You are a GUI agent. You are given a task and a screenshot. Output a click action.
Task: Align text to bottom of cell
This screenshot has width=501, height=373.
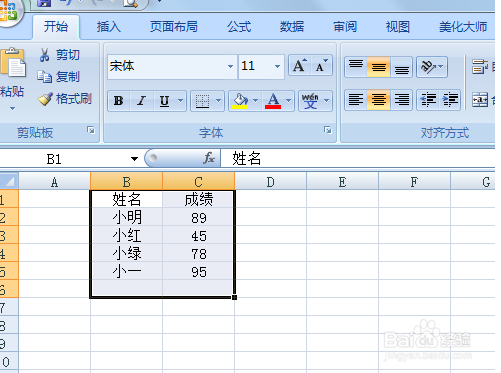click(402, 67)
